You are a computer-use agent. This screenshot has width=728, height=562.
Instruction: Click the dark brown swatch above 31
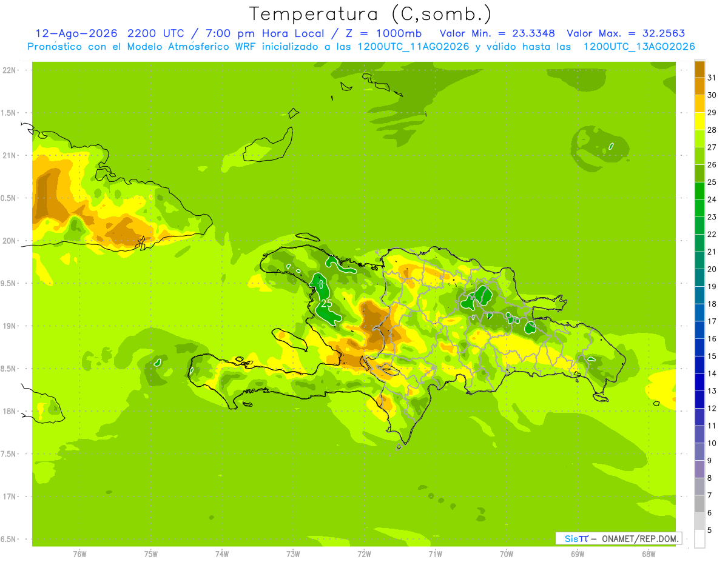pos(699,69)
